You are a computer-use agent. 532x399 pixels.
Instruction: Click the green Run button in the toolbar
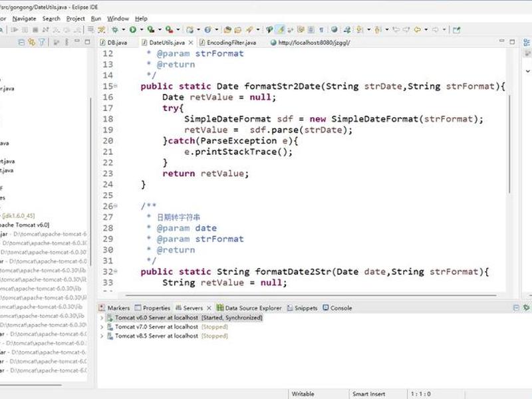133,30
